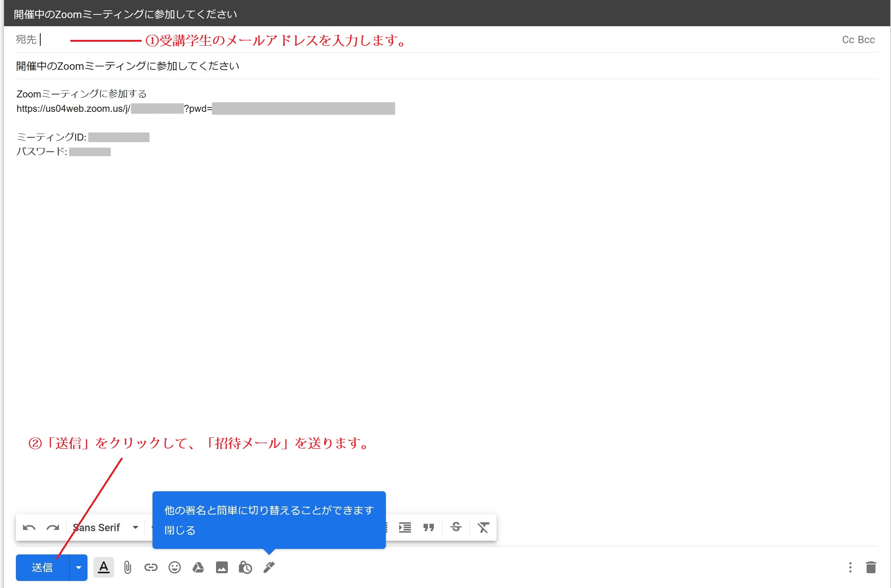Screen dimensions: 891x588
Task: Click the insert signature pen icon
Action: (269, 567)
